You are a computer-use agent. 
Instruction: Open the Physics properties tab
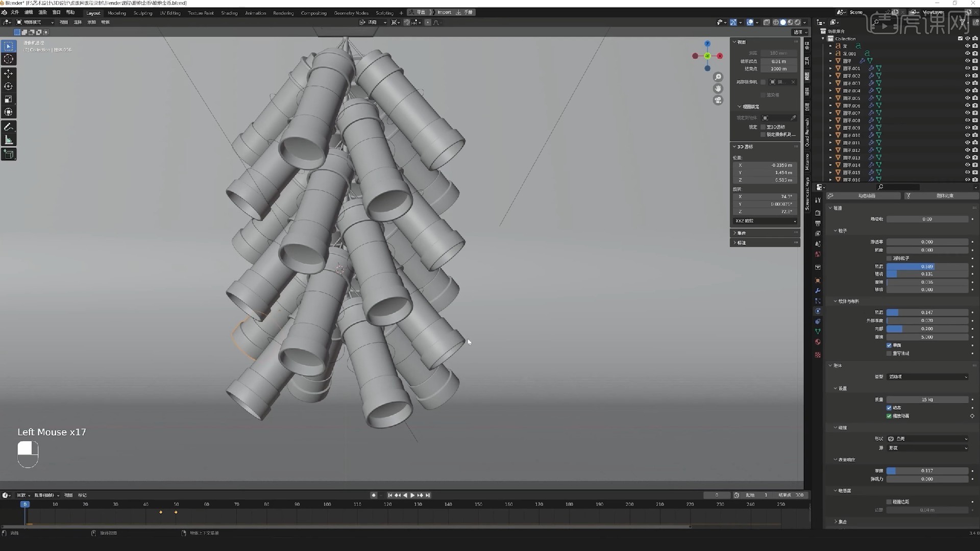[x=818, y=311]
